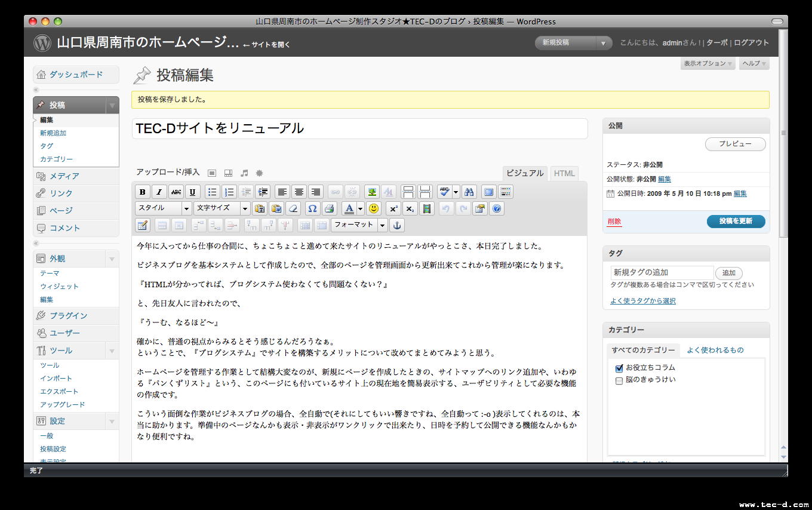Image resolution: width=812 pixels, height=510 pixels.
Task: Open spellchecker language dropdown arrow
Action: (x=456, y=192)
